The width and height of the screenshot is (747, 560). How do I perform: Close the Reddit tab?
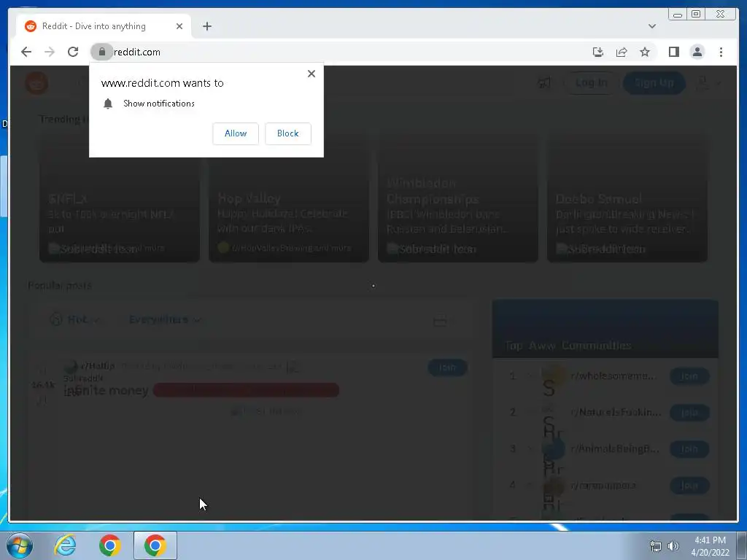click(x=179, y=26)
